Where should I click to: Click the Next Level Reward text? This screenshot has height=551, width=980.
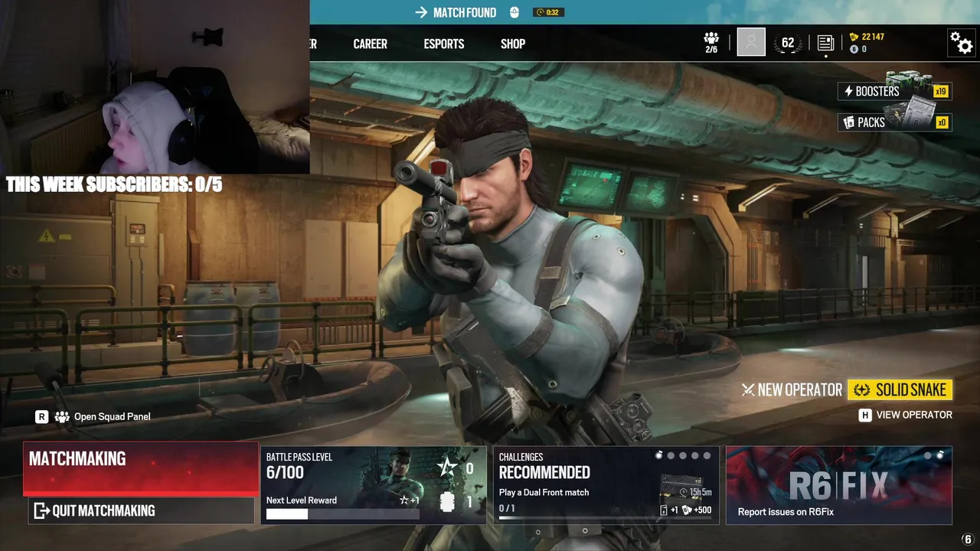click(x=302, y=500)
